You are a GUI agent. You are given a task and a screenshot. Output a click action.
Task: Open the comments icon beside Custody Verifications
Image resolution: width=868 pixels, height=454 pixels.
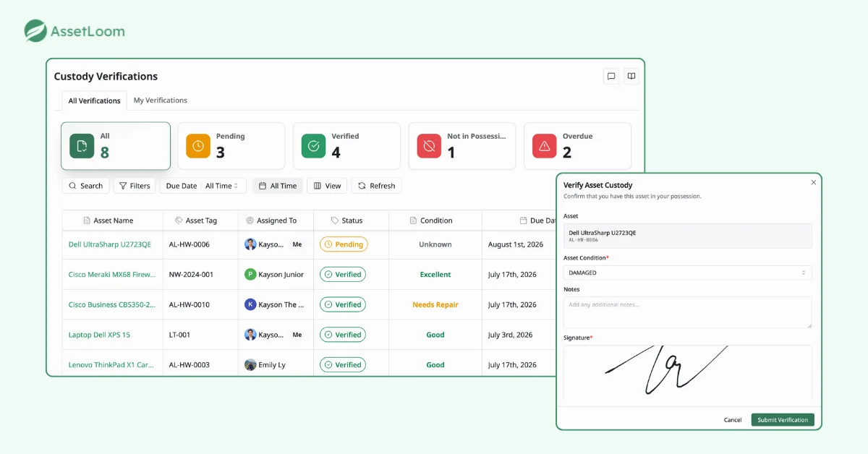(x=611, y=76)
